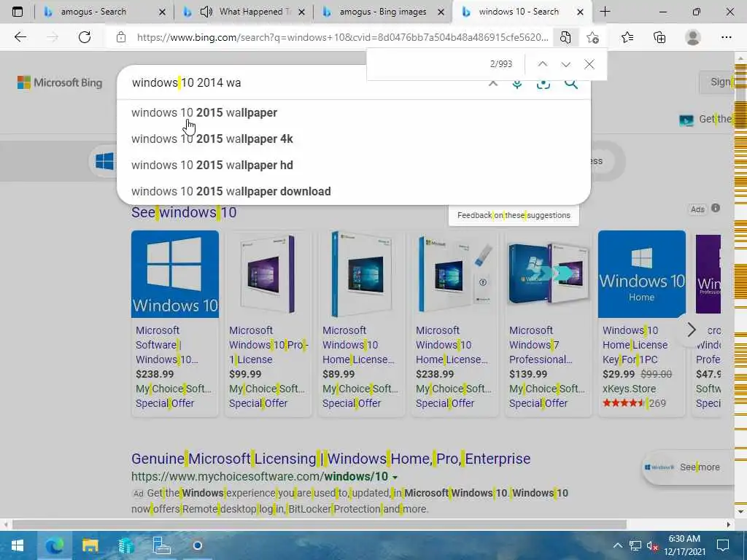Jump to previous find-on-page result
Screen dimensions: 747x560
point(543,64)
